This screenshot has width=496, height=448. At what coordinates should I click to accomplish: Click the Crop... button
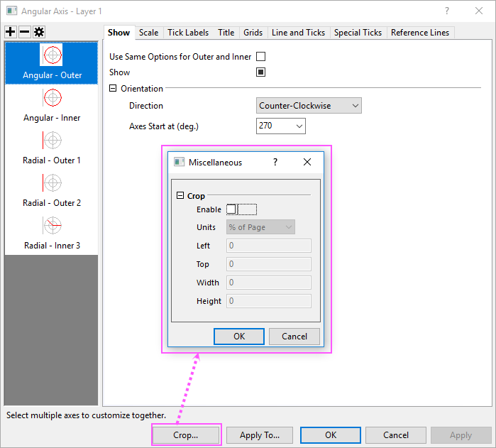click(x=186, y=435)
